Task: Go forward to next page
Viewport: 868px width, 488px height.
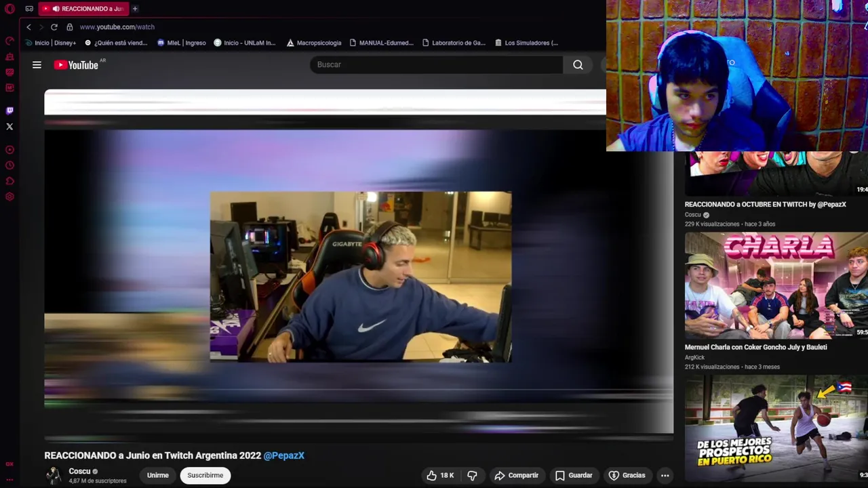Action: tap(41, 27)
